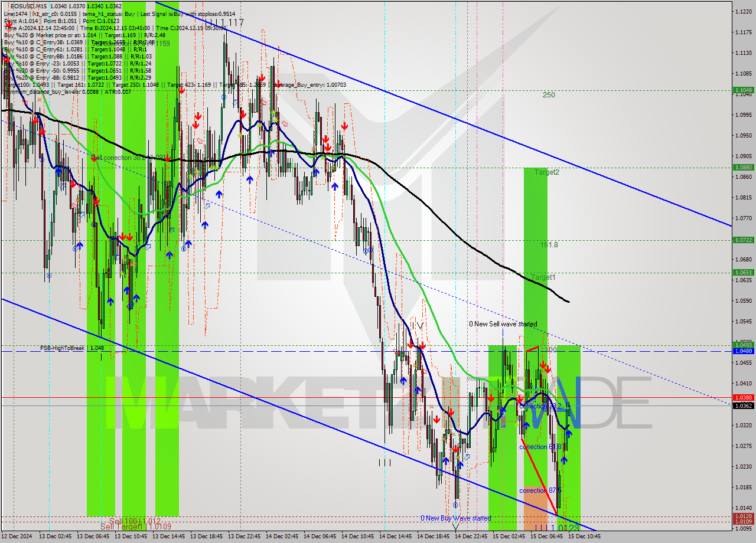Screen dimensions: 756x543
Task: Click the green 1.0880 price tag
Action: (x=743, y=167)
